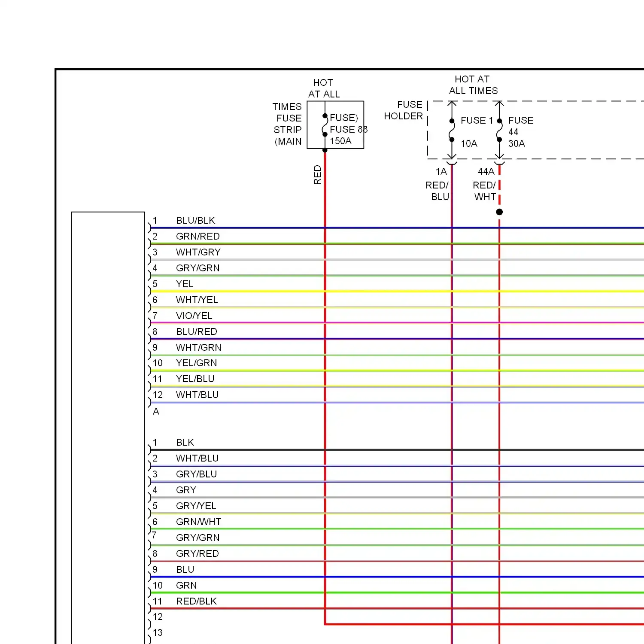This screenshot has height=644, width=644.
Task: Select the YEL/BLU wire label
Action: click(x=195, y=379)
